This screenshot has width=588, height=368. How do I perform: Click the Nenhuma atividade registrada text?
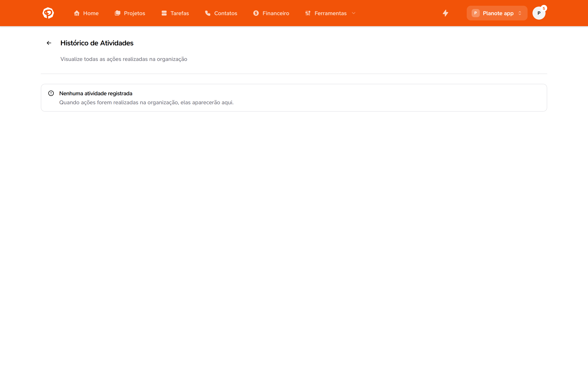click(96, 93)
